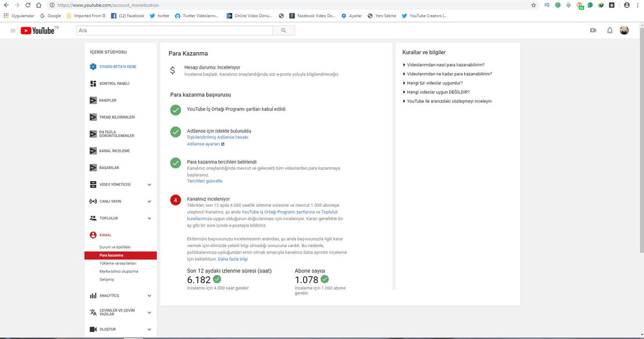Expand 'YouTube ile aranızdaki sözleşmeyi inceleyin'
The height and width of the screenshot is (339, 644).
click(447, 101)
